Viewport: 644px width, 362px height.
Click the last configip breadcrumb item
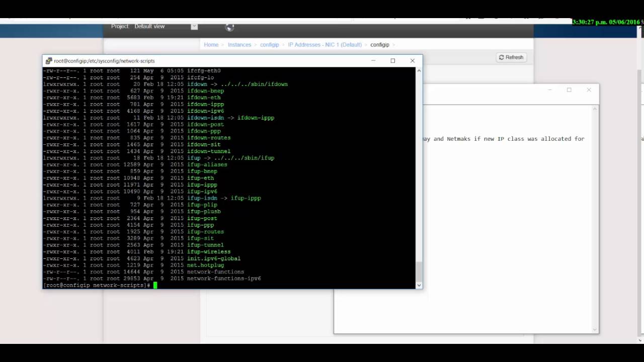380,45
